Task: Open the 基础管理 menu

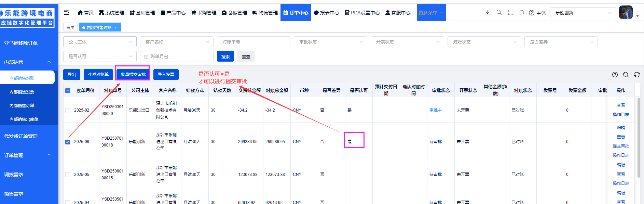Action: (x=142, y=13)
